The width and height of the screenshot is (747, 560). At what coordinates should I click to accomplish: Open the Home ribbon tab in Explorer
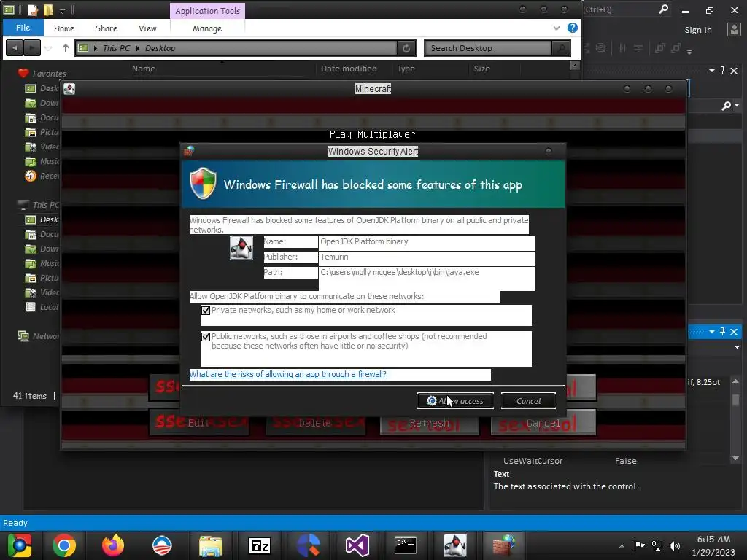click(x=64, y=28)
